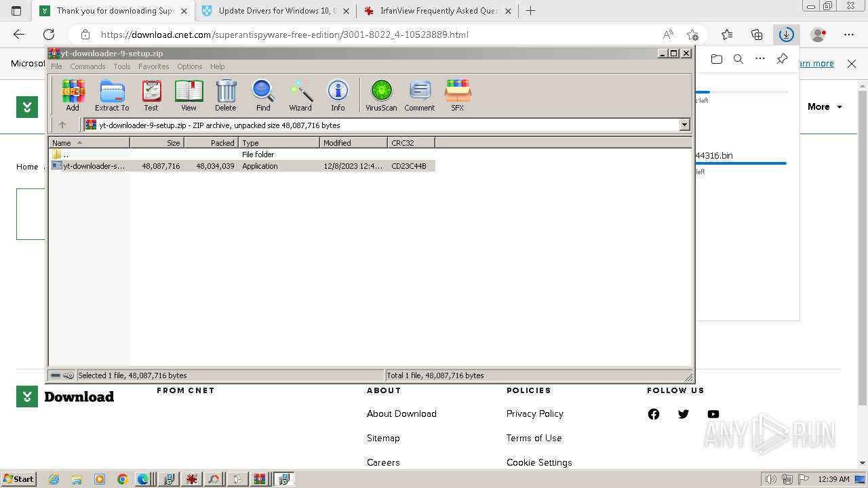Viewport: 868px width, 488px height.
Task: Open the Commands menu
Action: tap(87, 66)
